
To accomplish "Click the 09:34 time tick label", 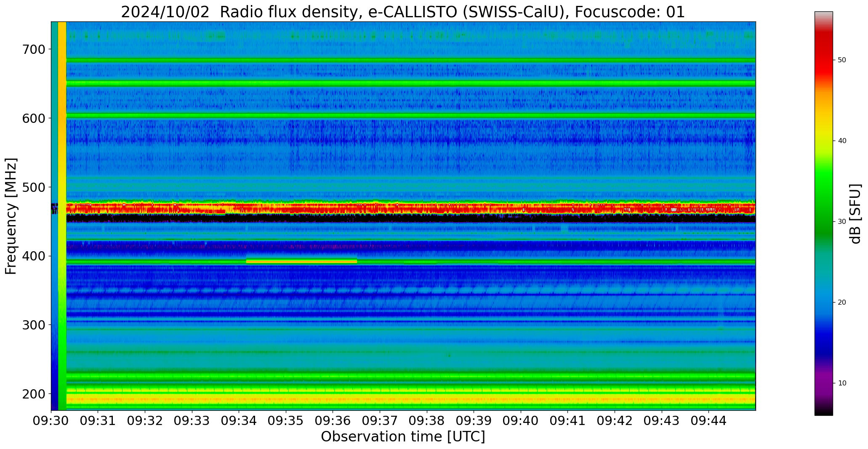I will pos(239,421).
